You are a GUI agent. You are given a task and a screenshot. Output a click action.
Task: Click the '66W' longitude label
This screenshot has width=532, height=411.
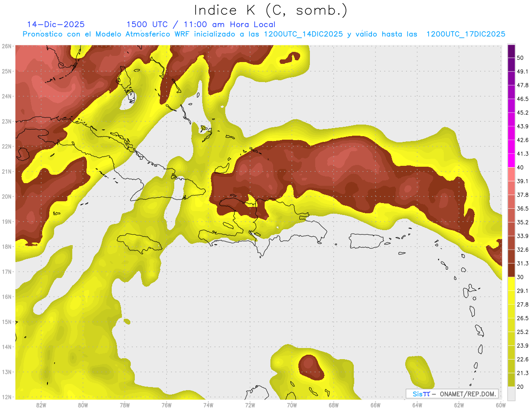tap(376, 405)
